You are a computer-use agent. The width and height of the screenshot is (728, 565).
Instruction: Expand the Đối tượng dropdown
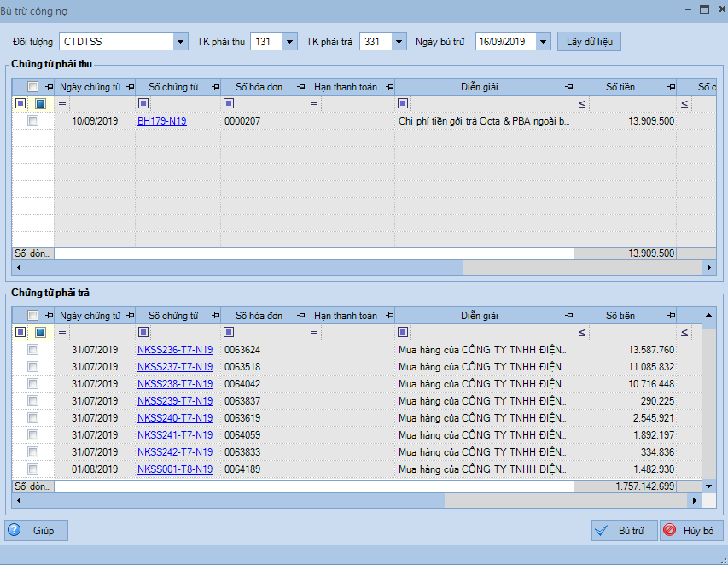[x=181, y=42]
